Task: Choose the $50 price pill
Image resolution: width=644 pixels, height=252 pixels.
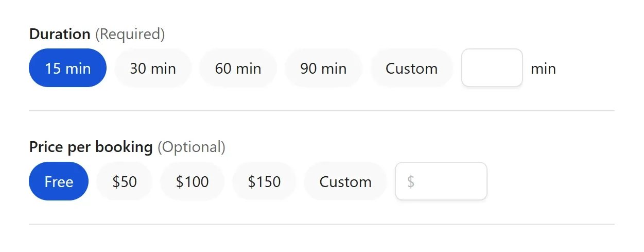Action: (x=125, y=181)
